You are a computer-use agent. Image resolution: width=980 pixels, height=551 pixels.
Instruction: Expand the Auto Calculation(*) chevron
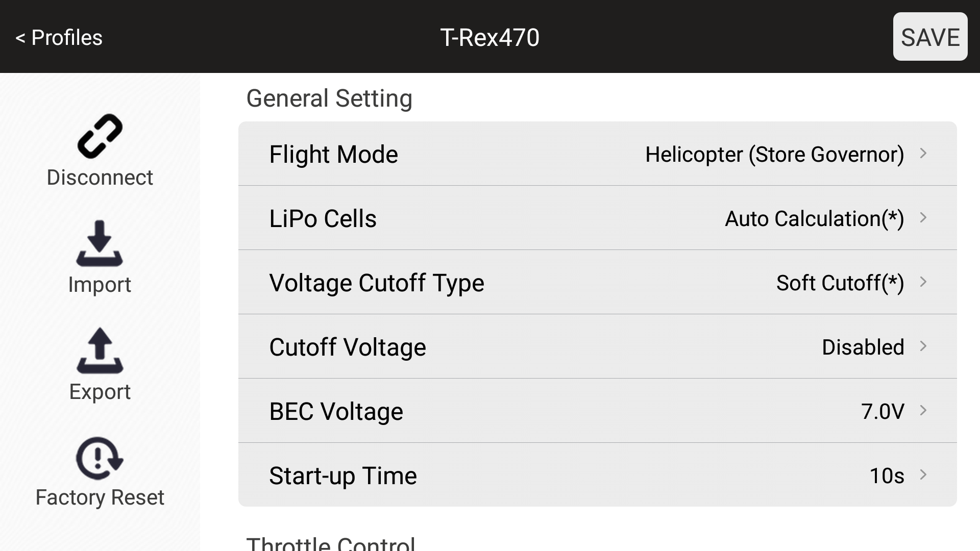pos(923,218)
